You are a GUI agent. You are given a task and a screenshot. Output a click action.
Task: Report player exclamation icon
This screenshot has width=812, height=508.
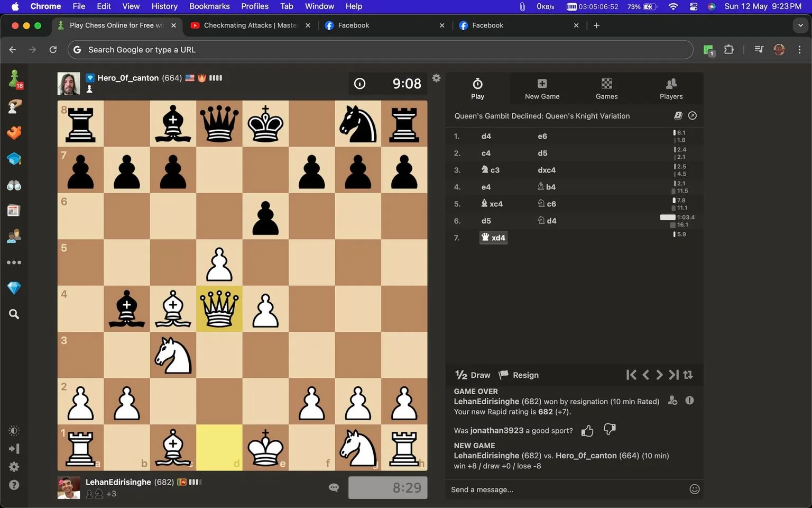click(689, 401)
